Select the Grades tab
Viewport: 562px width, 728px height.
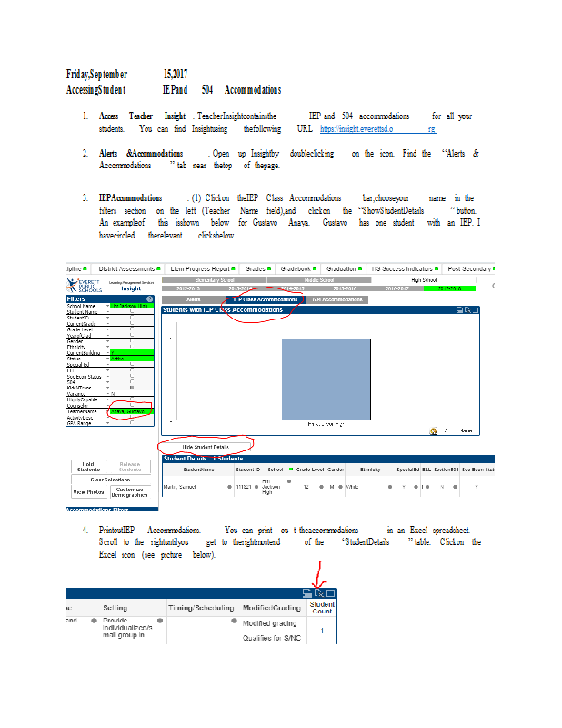click(x=257, y=268)
